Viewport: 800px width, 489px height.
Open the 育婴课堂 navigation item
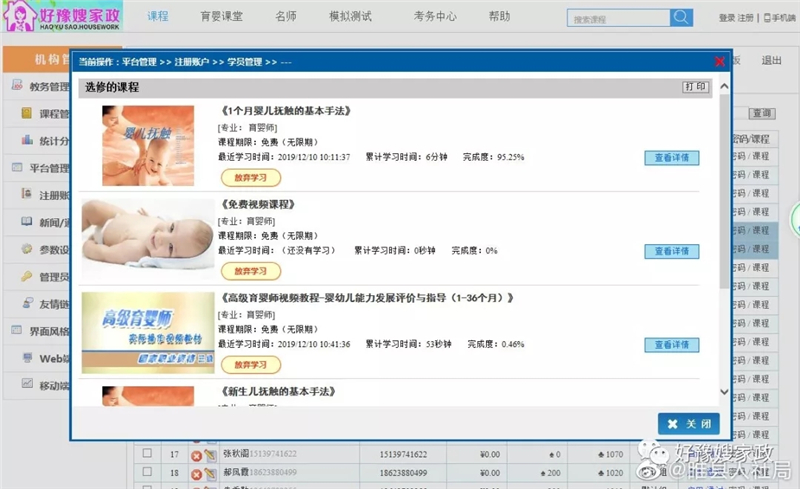coord(221,16)
